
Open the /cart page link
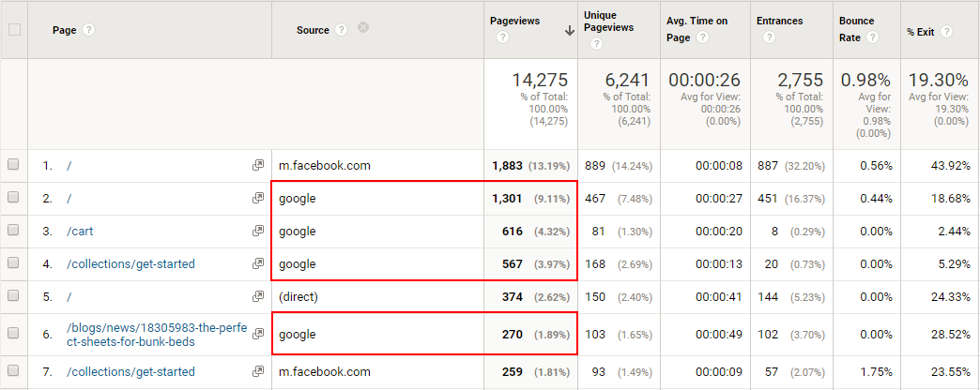[x=80, y=232]
